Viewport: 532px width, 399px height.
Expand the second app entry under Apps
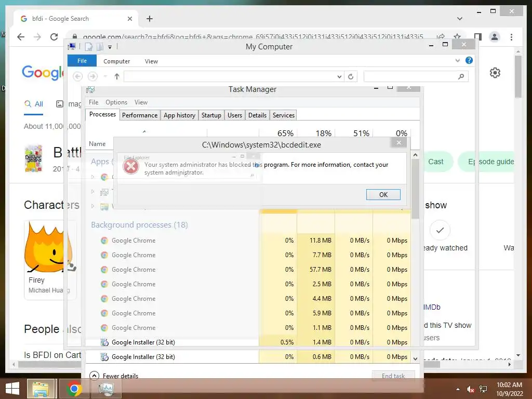click(92, 192)
